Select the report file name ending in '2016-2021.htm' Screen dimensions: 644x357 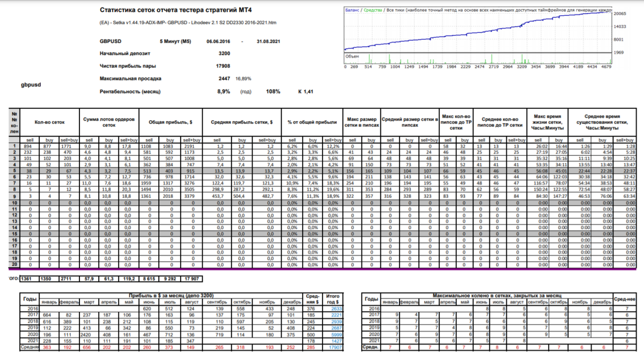188,22
